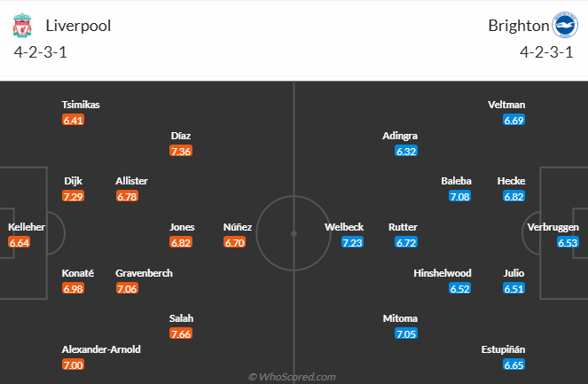The image size is (588, 384).
Task: Click the Brighton club crest icon
Action: (565, 25)
